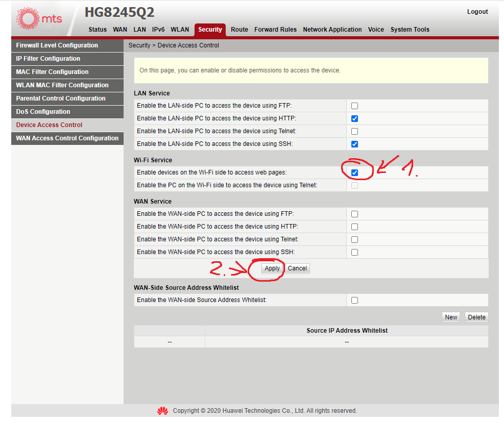504x423 pixels.
Task: Open the WAN tab
Action: tap(120, 30)
